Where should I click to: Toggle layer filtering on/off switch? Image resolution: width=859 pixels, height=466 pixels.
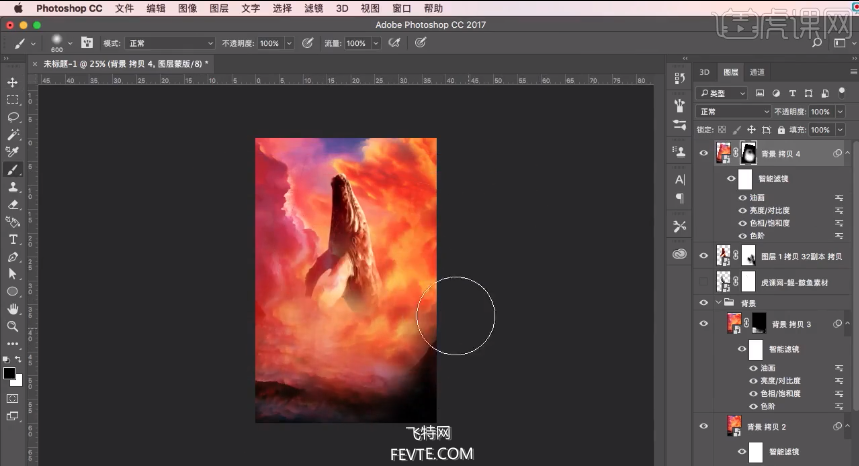pyautogui.click(x=842, y=92)
